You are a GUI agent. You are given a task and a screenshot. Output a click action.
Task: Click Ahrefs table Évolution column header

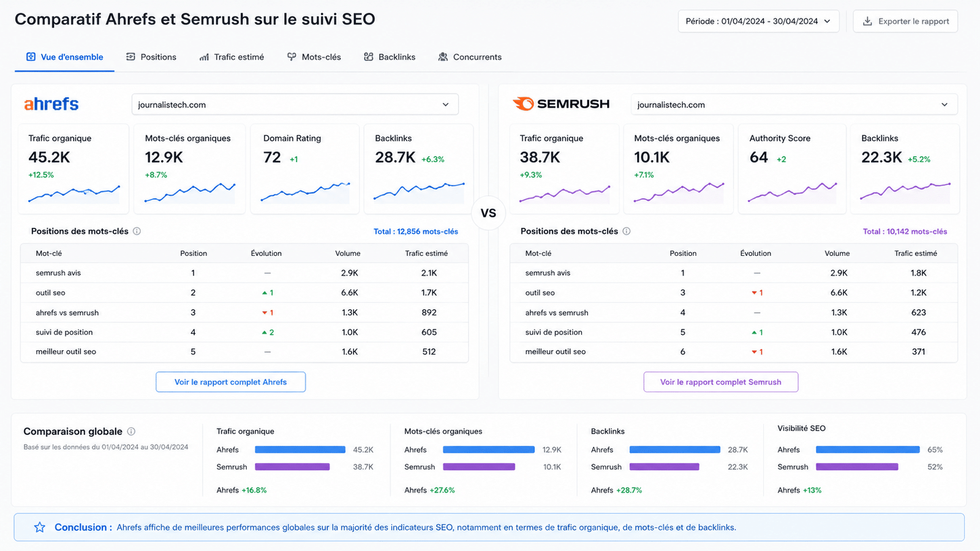[266, 253]
